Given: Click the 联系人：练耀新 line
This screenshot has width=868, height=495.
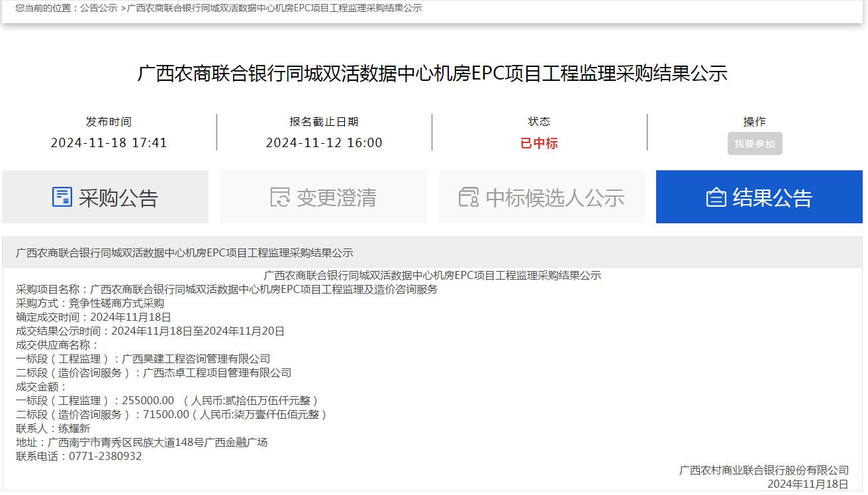Looking at the screenshot, I should [x=53, y=428].
